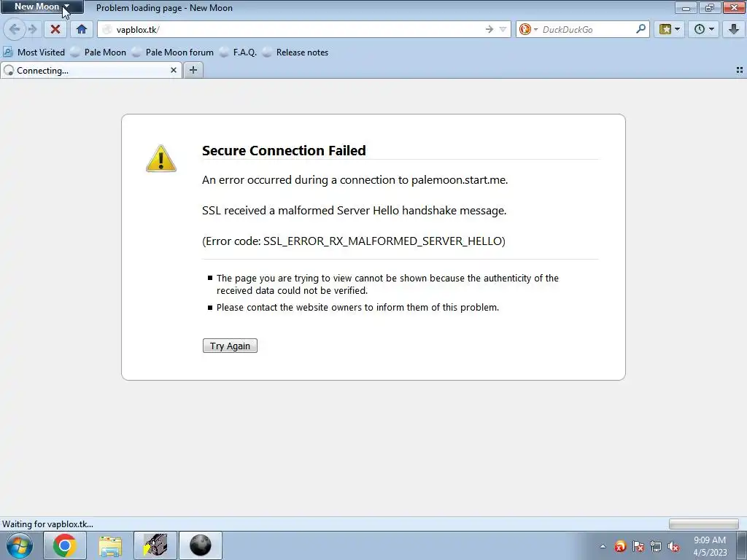Viewport: 747px width, 560px height.
Task: Open the New Moon application menu
Action: point(42,7)
